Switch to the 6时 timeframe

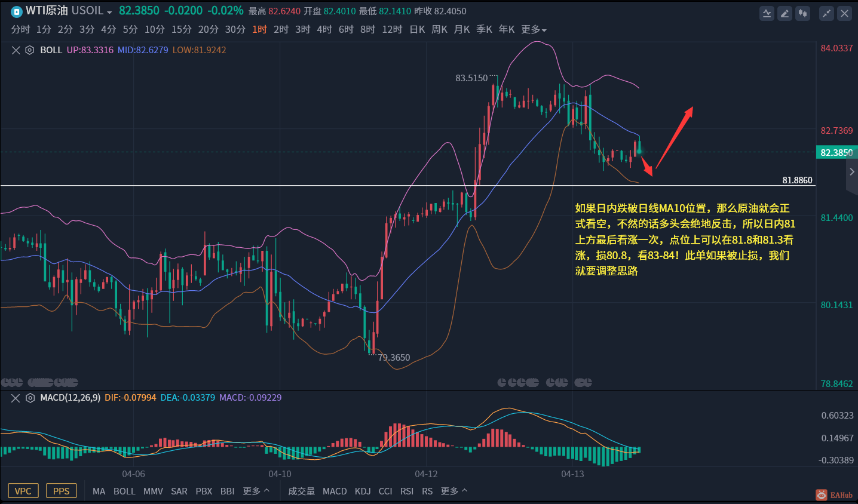(346, 29)
